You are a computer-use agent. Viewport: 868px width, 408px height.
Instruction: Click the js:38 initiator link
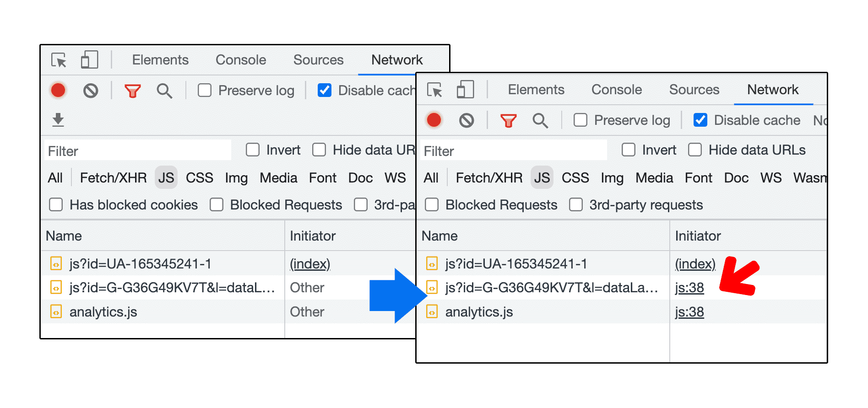pos(689,288)
